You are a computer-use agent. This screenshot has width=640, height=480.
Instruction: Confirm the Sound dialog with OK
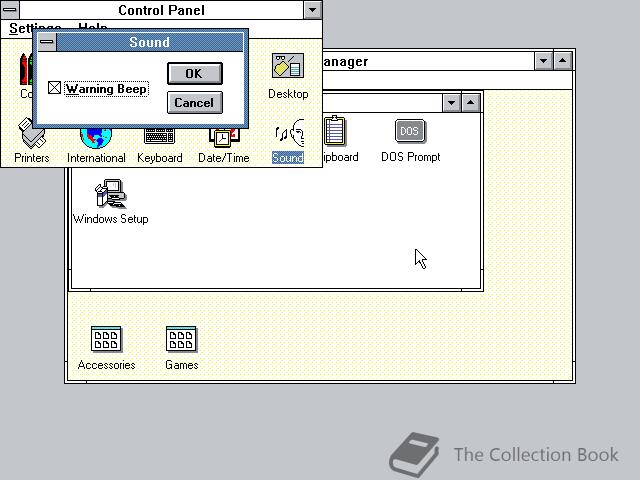[x=195, y=73]
